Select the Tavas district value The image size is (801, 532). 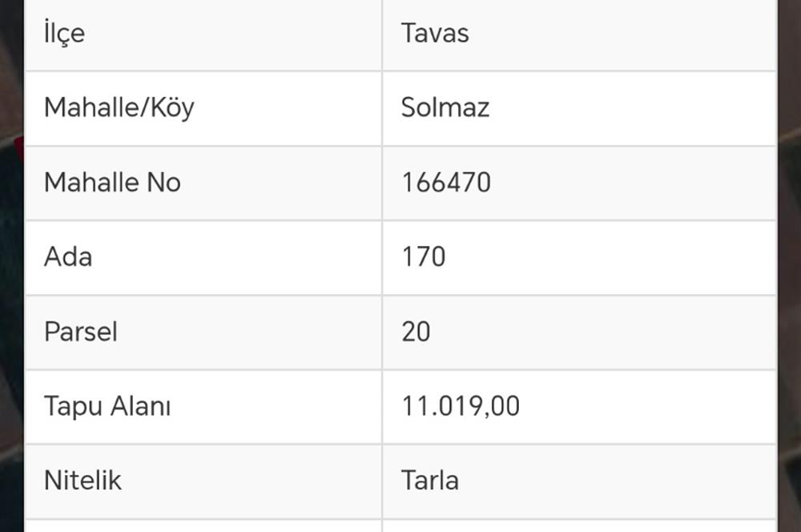pyautogui.click(x=435, y=34)
